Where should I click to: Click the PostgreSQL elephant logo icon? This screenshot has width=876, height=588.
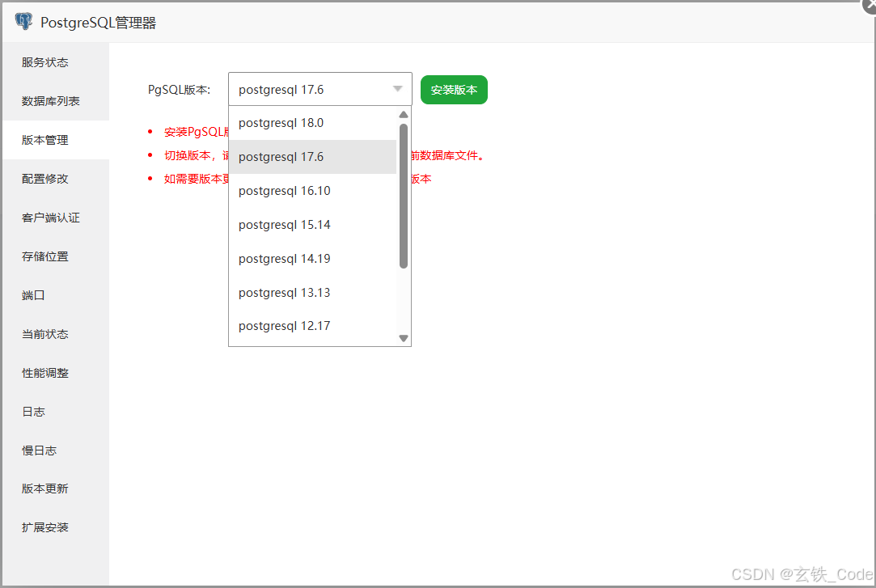tap(23, 21)
